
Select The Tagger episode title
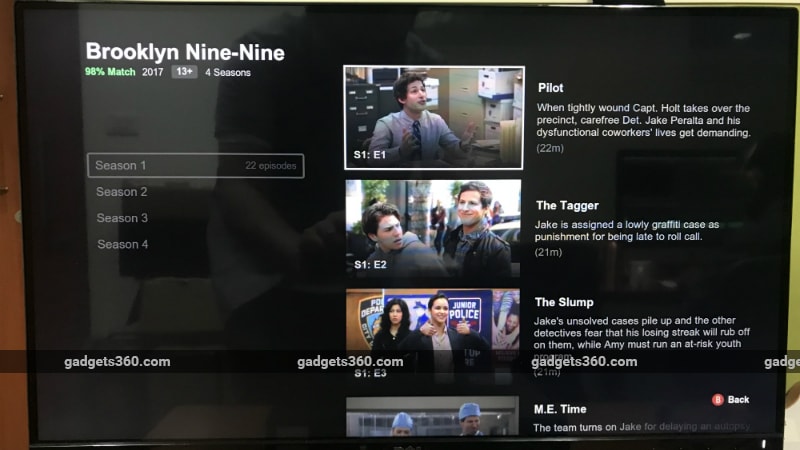tap(567, 205)
